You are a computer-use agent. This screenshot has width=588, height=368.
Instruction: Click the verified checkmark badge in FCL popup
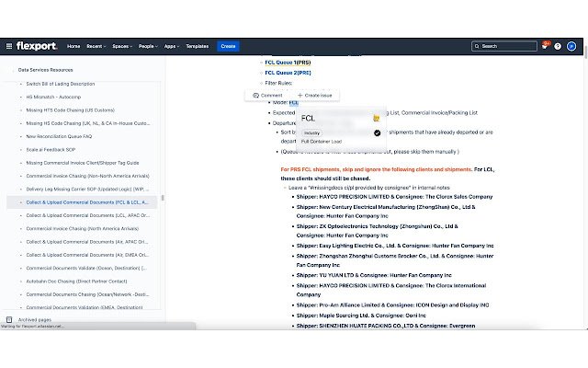coord(378,132)
